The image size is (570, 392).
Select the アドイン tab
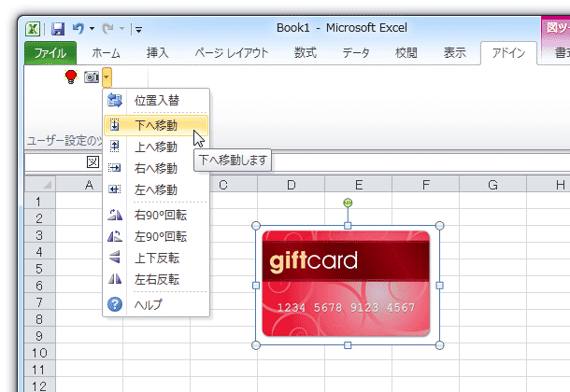tap(508, 53)
